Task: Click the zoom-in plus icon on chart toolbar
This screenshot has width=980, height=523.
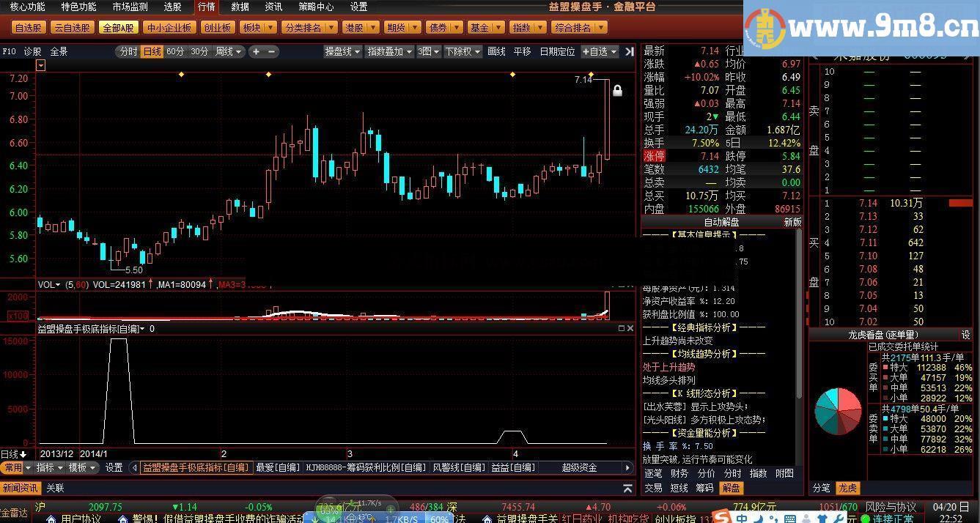Action: pos(257,52)
